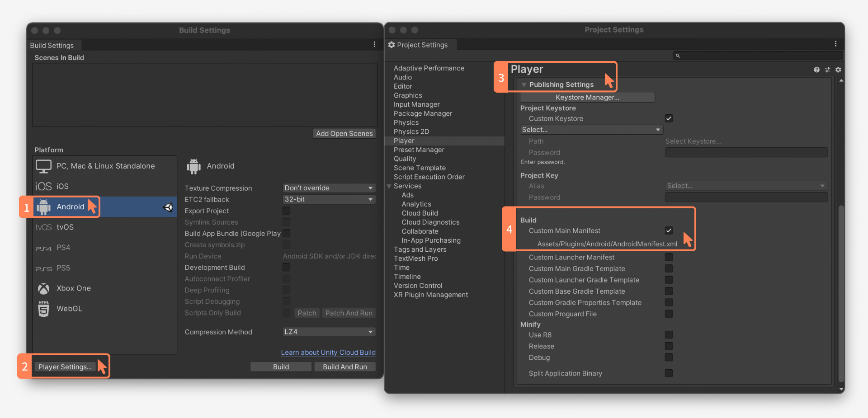
Task: Enable Custom Main Gradle Template checkbox
Action: [x=669, y=268]
